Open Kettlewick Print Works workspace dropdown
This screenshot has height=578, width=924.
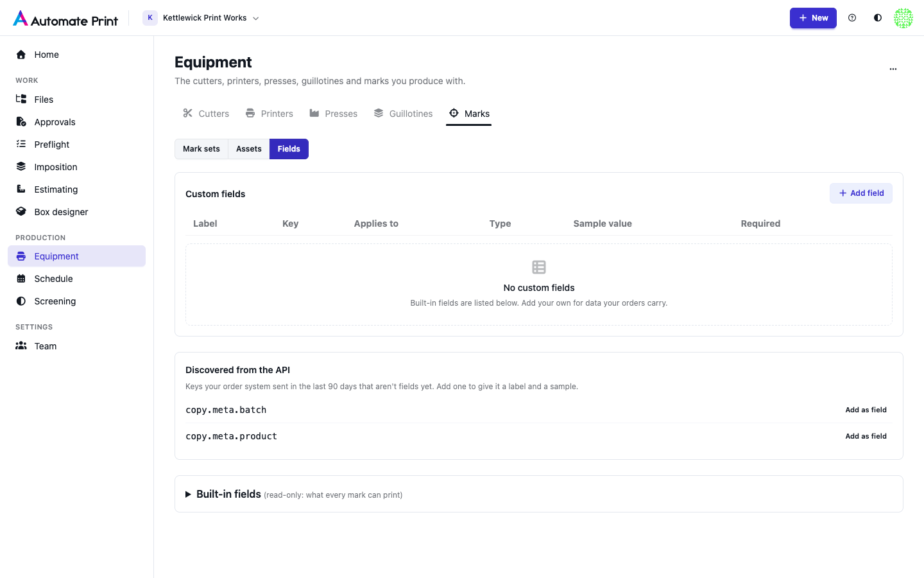click(201, 18)
